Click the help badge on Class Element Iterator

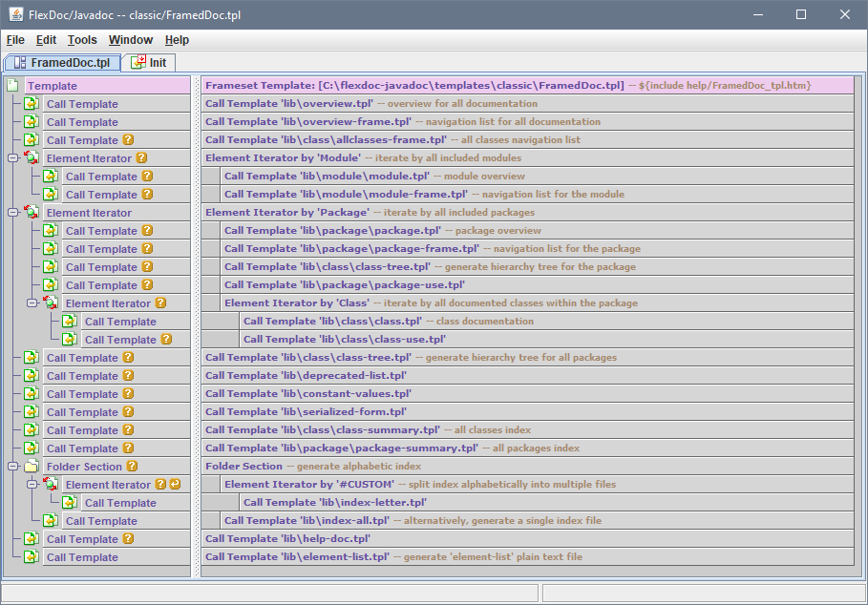160,303
